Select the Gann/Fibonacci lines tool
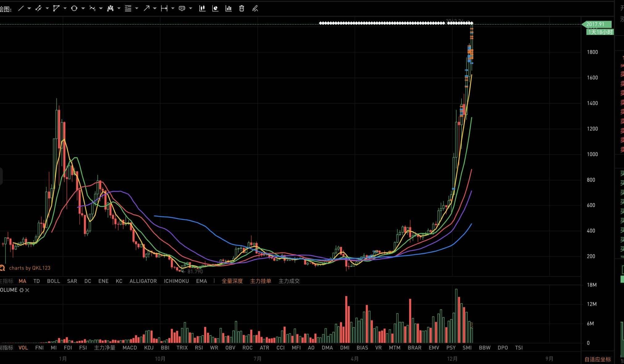 coord(128,9)
